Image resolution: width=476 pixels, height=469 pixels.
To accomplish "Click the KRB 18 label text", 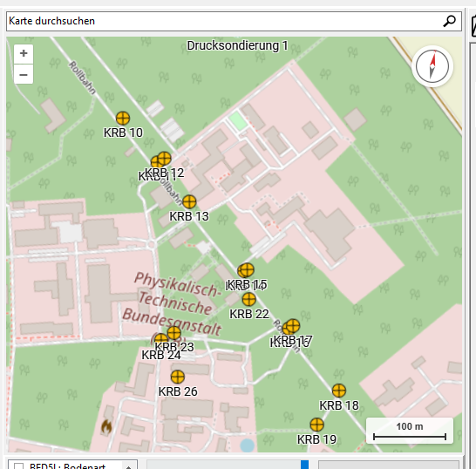I will tap(339, 405).
